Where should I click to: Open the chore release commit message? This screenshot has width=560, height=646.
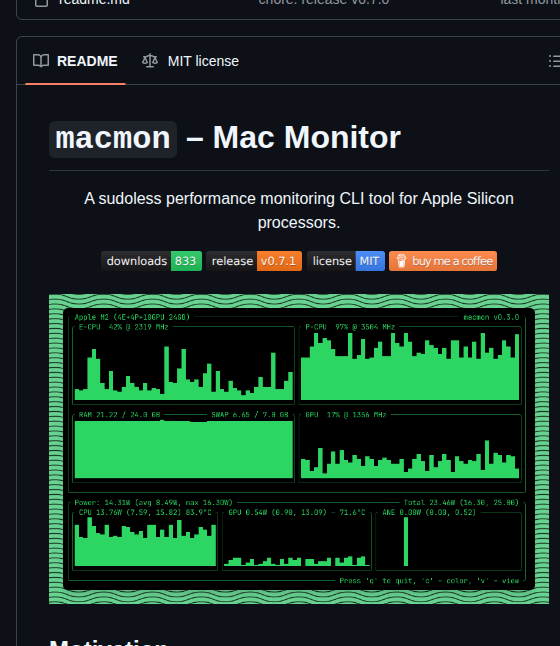point(323,2)
